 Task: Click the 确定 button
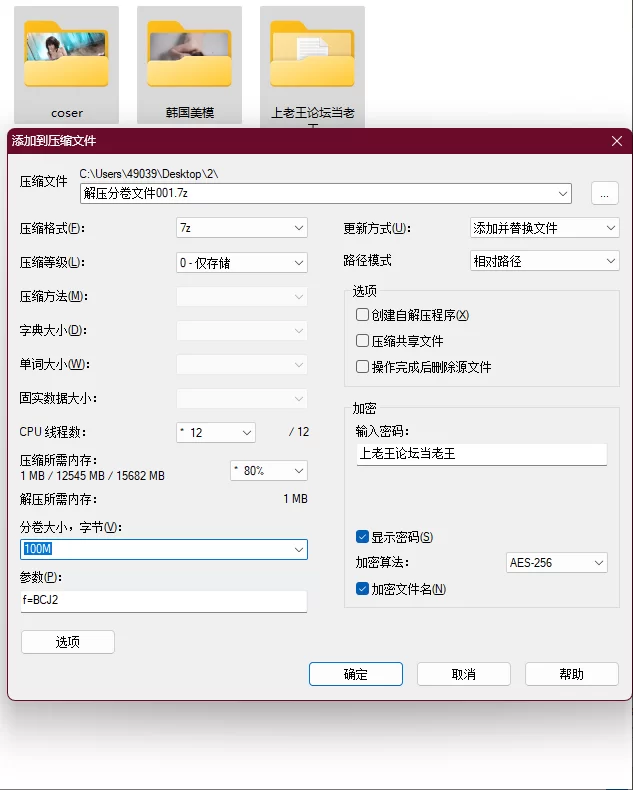tap(356, 674)
